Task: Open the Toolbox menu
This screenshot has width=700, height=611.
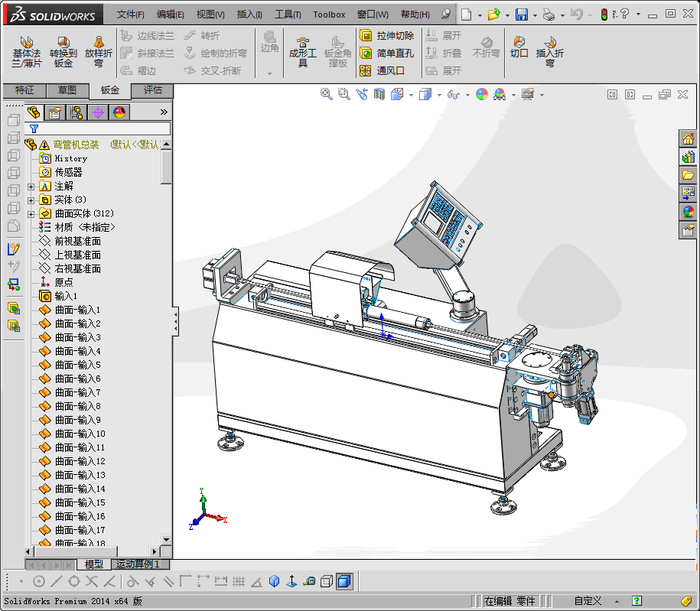Action: coord(329,15)
